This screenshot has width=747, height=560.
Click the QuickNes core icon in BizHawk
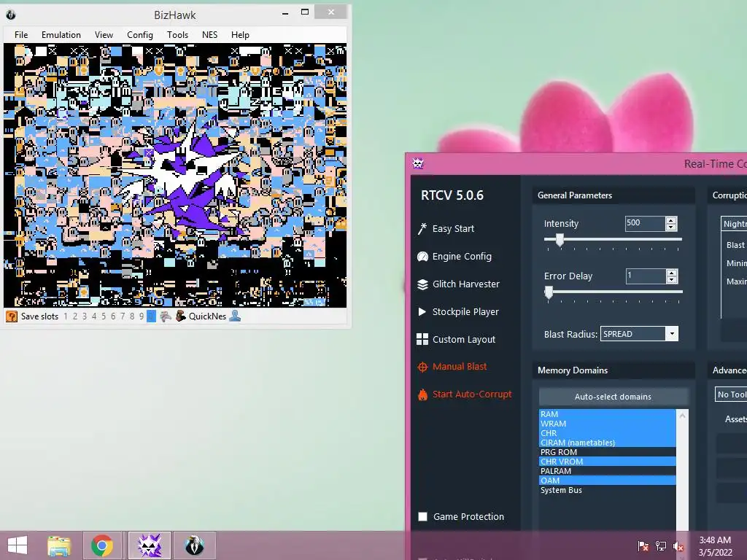[181, 316]
